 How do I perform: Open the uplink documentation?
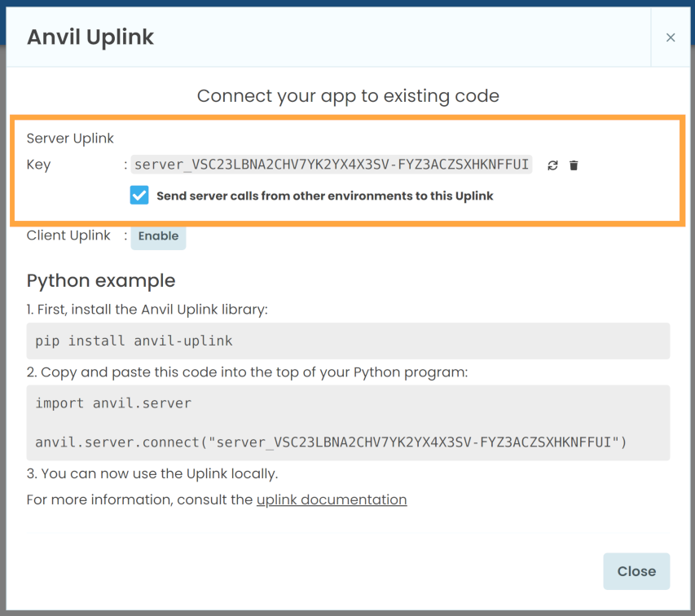(x=331, y=499)
